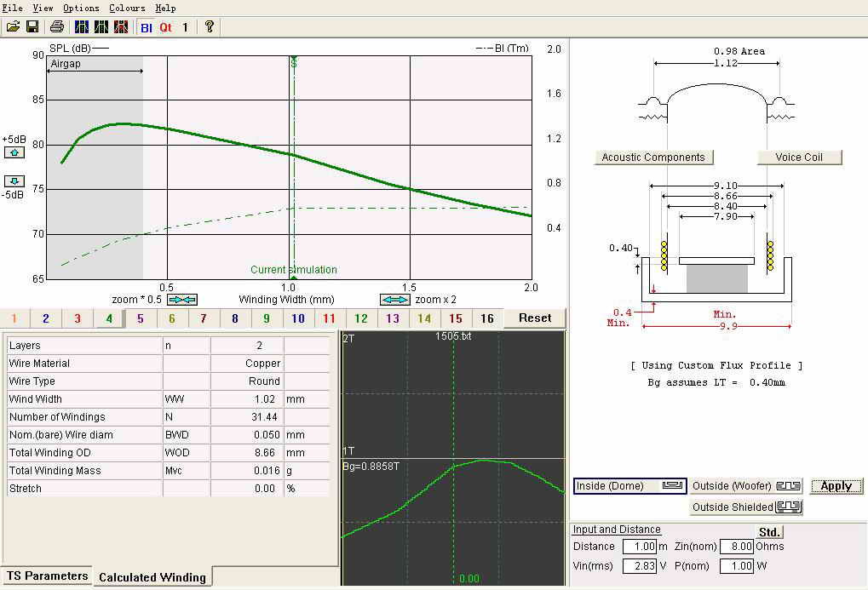This screenshot has height=590, width=868.
Task: Click the Bg=0.8858T flux profile plot
Action: (453, 458)
